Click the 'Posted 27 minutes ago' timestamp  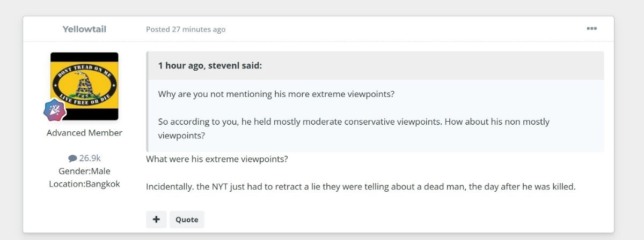click(x=199, y=29)
